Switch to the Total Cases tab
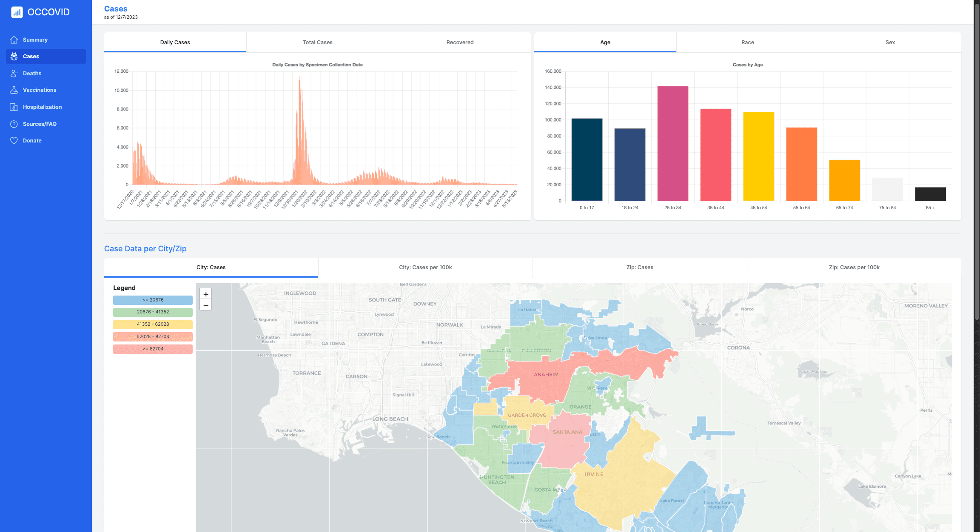 (x=317, y=43)
